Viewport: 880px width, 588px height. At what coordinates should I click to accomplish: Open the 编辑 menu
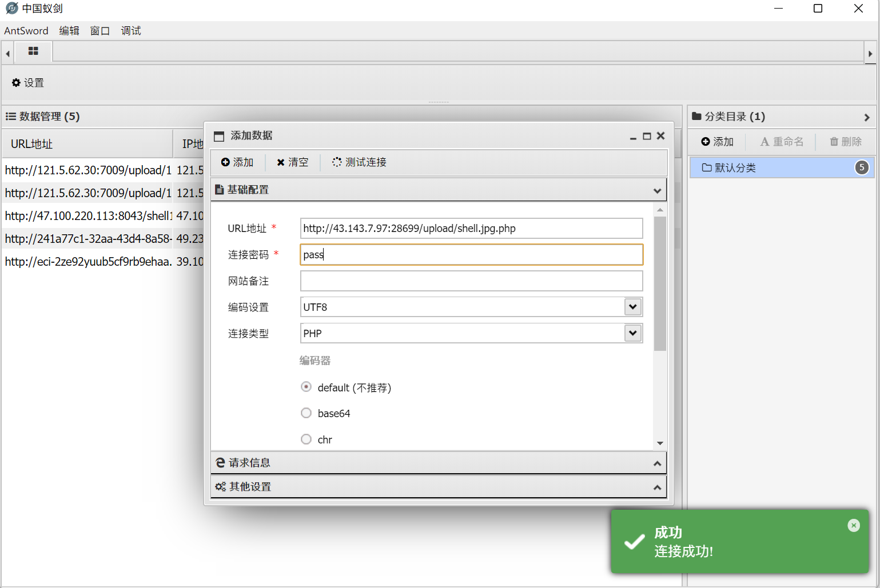(x=69, y=31)
